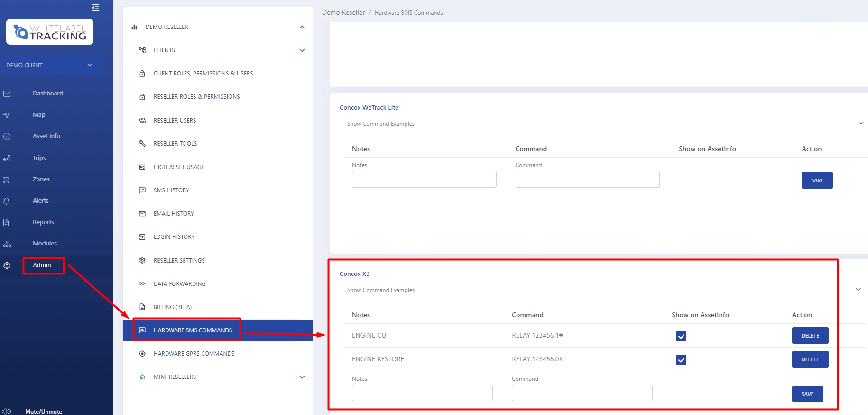Click the Admin gear icon
This screenshot has width=868, height=415.
[x=7, y=265]
